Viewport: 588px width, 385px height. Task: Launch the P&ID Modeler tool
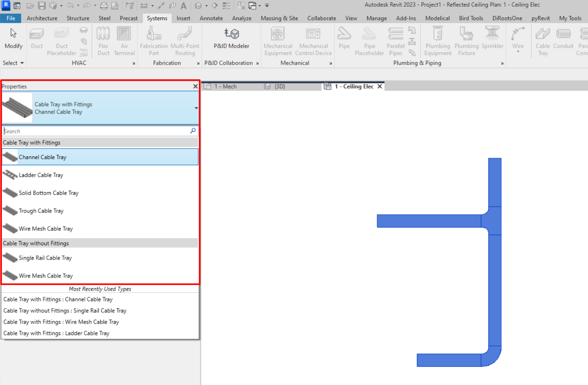pyautogui.click(x=232, y=38)
